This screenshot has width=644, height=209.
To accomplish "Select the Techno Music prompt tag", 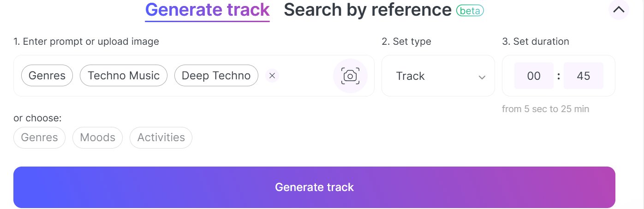I will pos(124,76).
